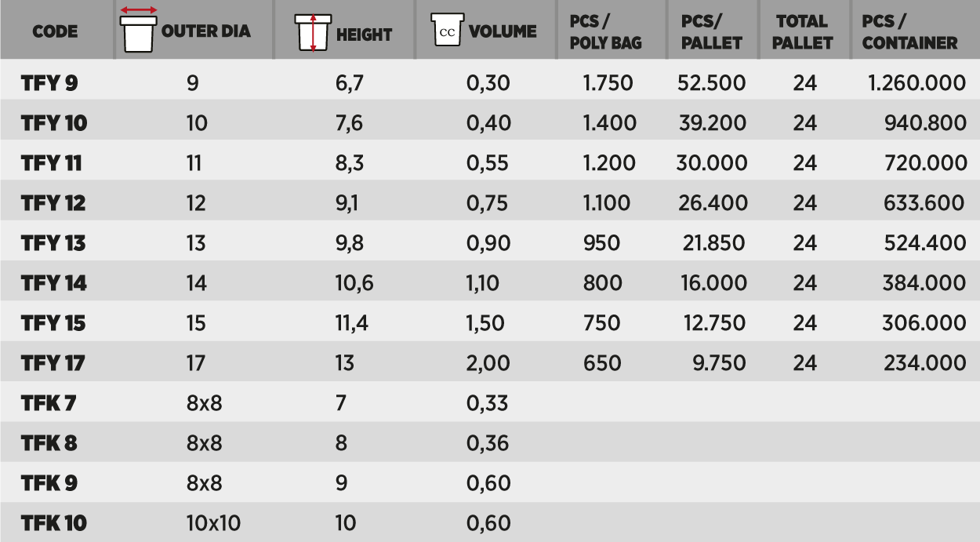Select the PCS / CONTAINER header

pos(909,32)
